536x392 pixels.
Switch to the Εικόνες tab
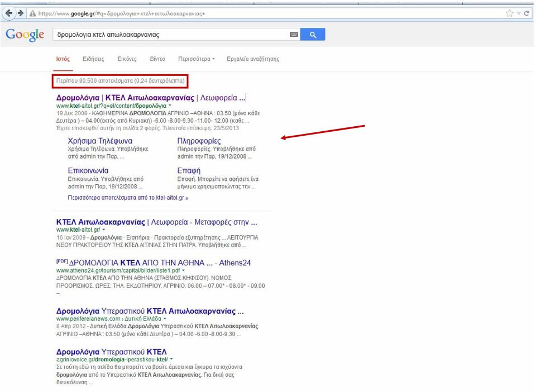127,59
